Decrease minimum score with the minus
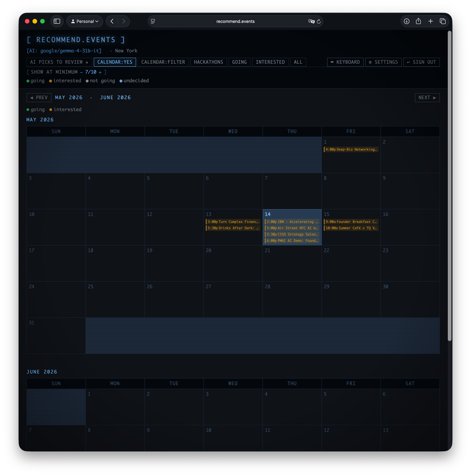471x476 pixels. tap(81, 72)
